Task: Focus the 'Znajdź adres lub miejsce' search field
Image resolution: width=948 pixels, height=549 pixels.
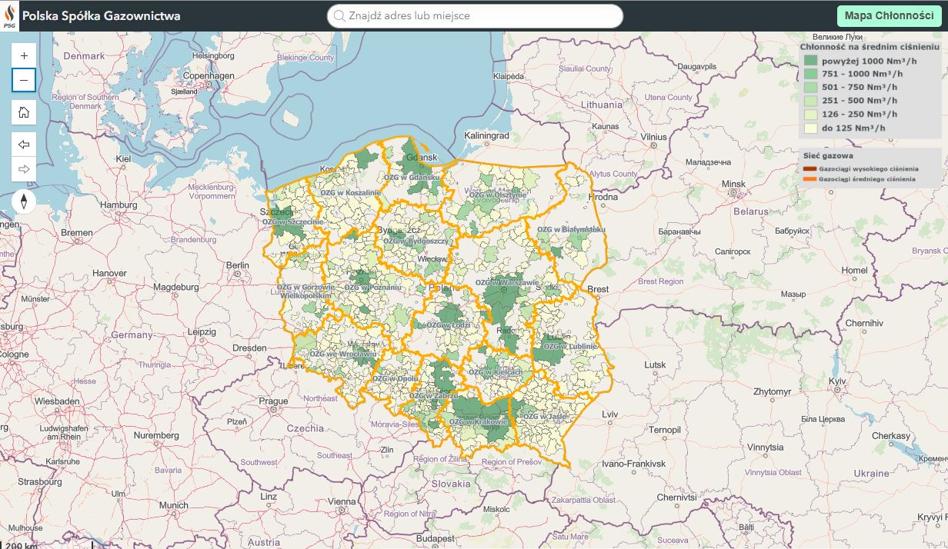Action: [x=475, y=16]
